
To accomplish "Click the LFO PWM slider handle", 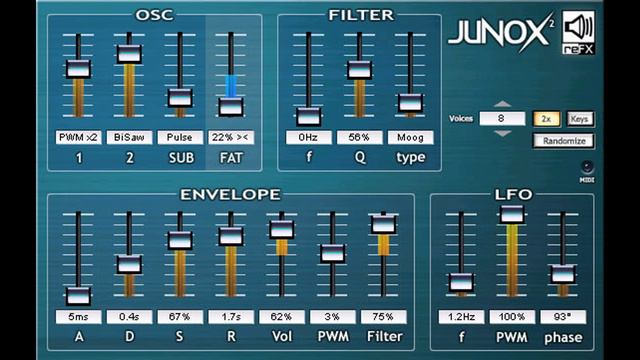I will point(512,215).
